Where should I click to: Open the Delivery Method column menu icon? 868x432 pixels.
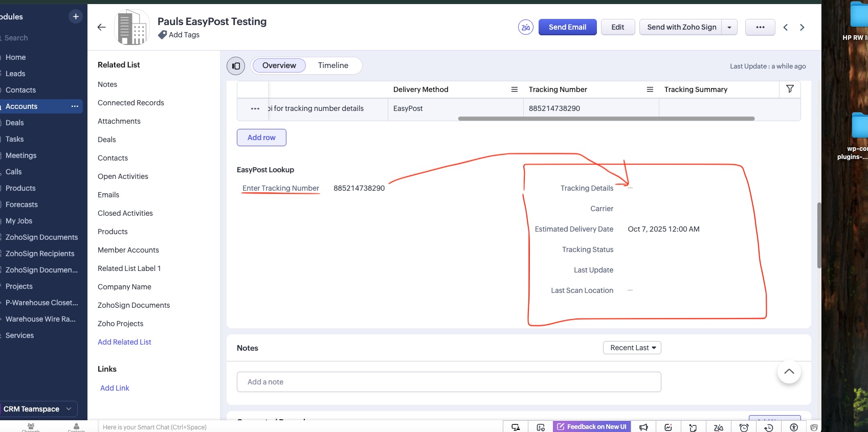[515, 89]
